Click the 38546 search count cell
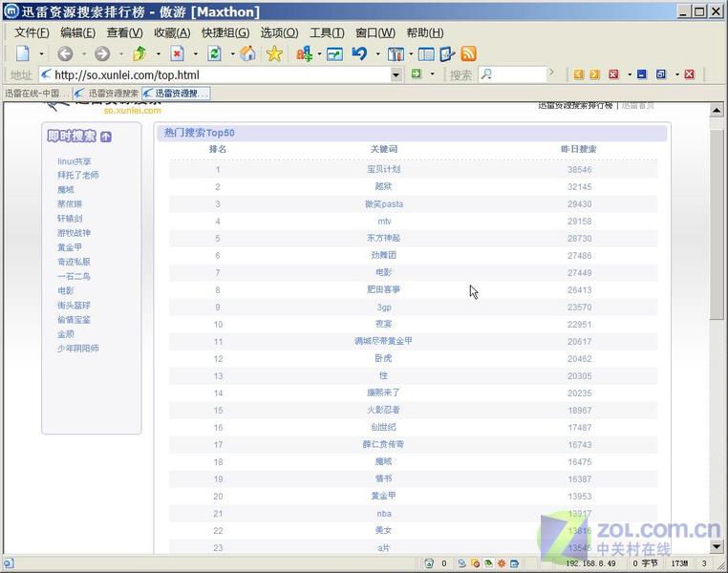This screenshot has width=728, height=573. pos(579,170)
